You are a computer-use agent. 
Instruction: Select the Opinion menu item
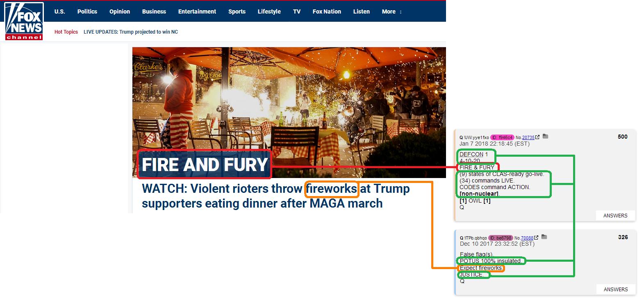120,11
